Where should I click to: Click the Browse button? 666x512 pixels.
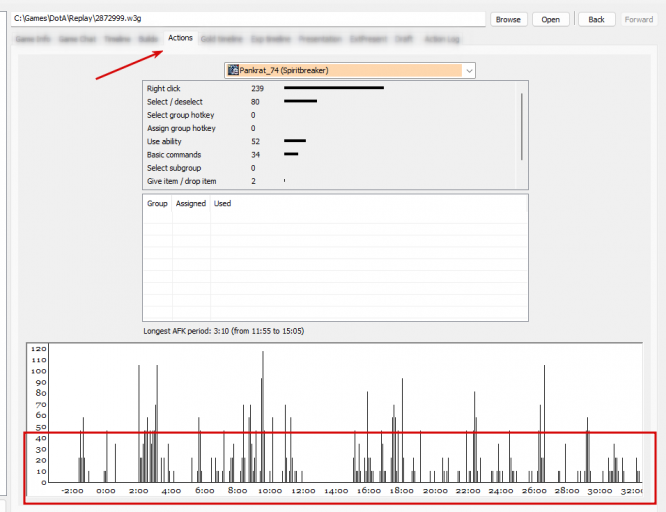tap(508, 20)
